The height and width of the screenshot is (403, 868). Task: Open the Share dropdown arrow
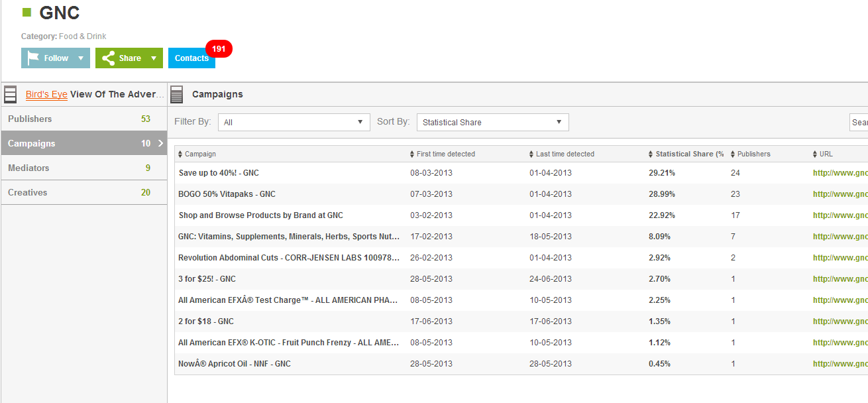click(x=154, y=58)
